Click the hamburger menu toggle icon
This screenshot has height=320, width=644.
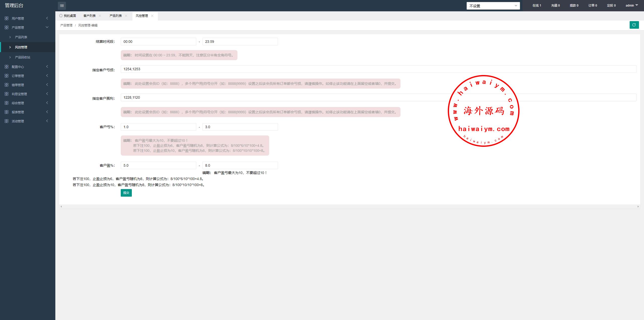click(x=62, y=6)
